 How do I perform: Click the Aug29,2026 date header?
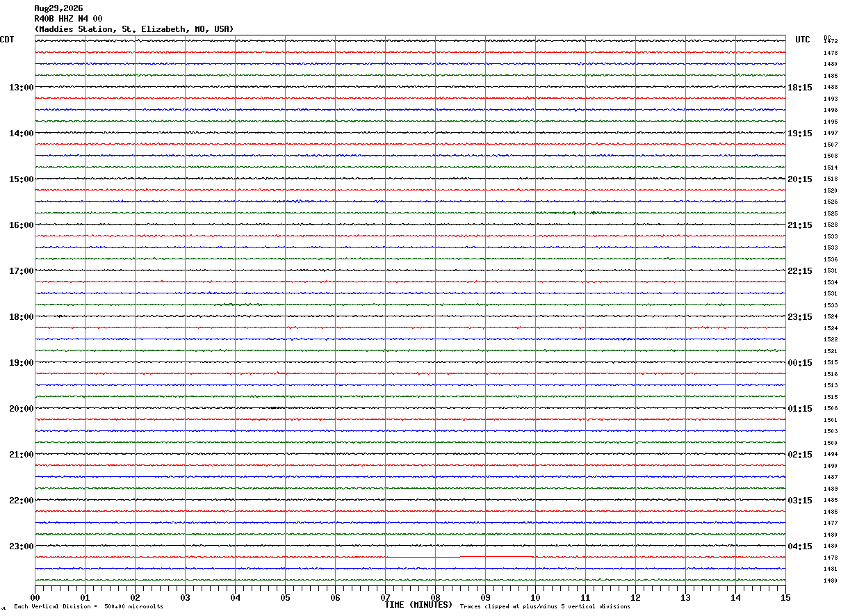[58, 8]
